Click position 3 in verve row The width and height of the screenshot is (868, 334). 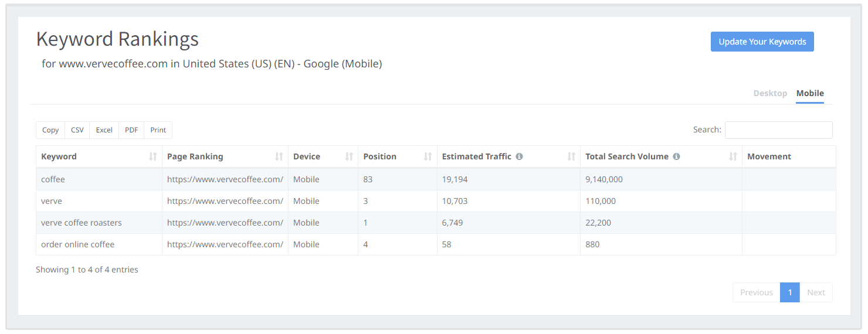[365, 201]
